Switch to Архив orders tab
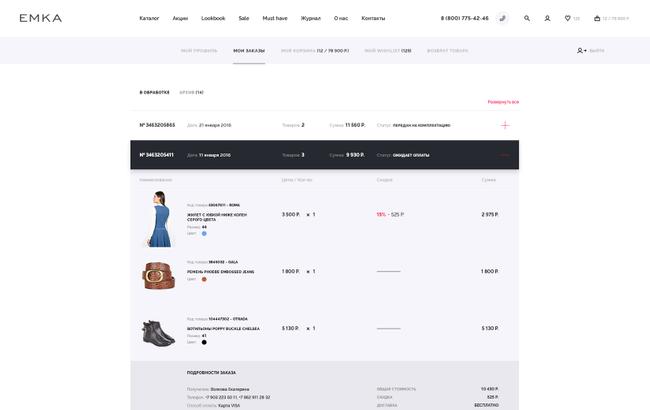This screenshot has width=650, height=410. 192,92
